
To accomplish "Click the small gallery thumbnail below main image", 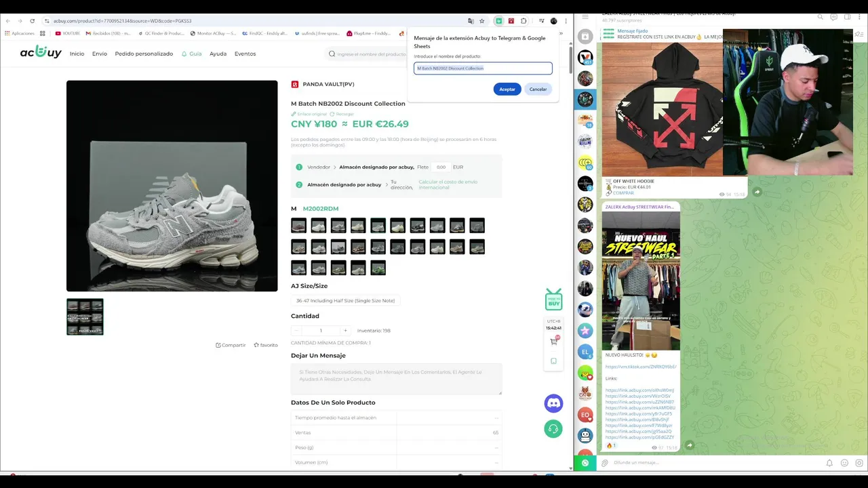I will pos(85,317).
